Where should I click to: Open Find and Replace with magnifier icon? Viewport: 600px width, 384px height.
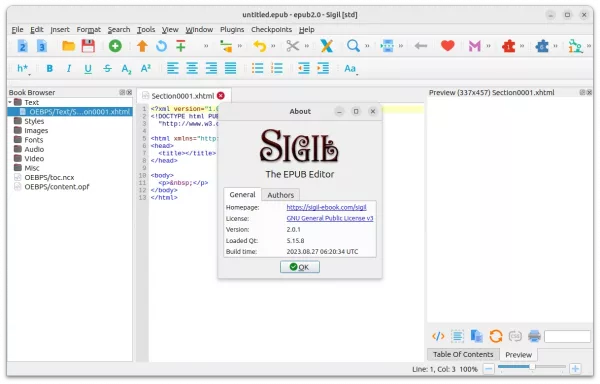coord(353,46)
